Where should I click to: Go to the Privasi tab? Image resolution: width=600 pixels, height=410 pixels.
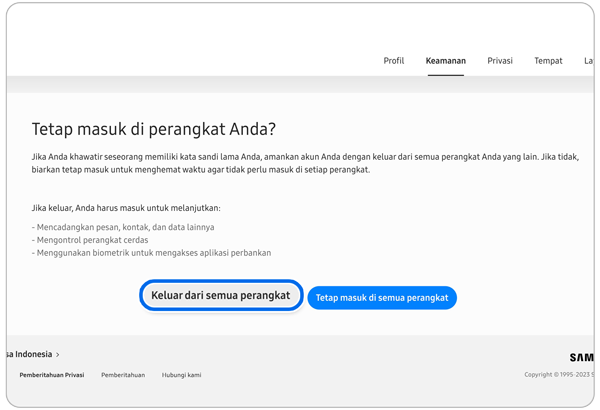(x=500, y=61)
